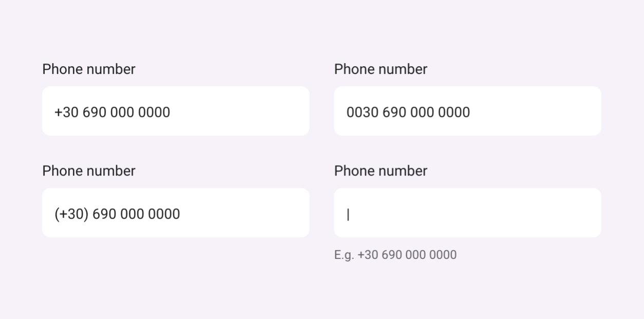Click the "E.g." helper text prefix
The height and width of the screenshot is (319, 644).
(344, 255)
